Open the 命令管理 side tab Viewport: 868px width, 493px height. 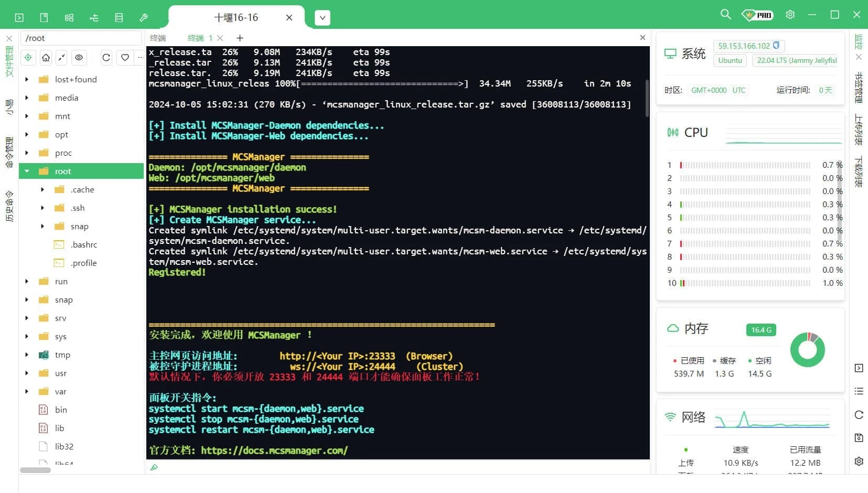9,153
